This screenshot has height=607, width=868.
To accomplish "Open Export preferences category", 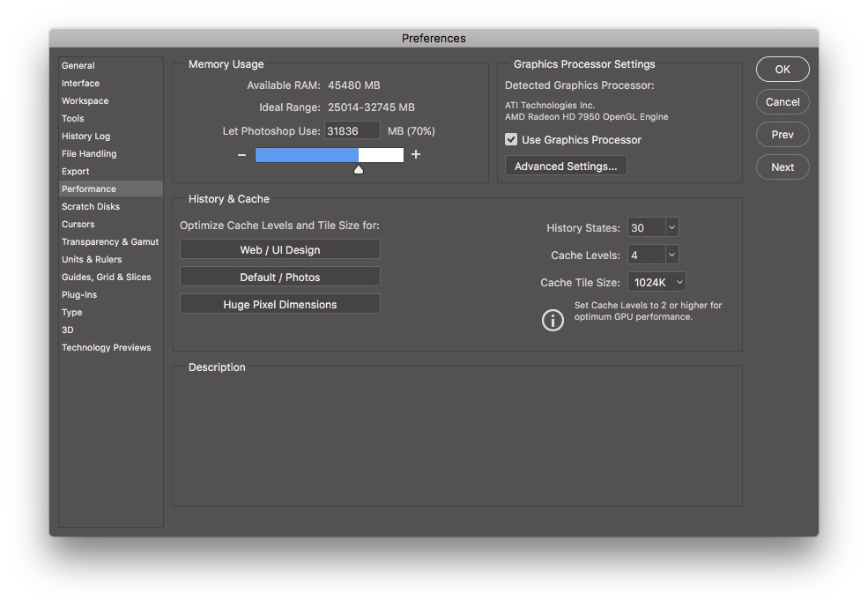I will [x=75, y=172].
